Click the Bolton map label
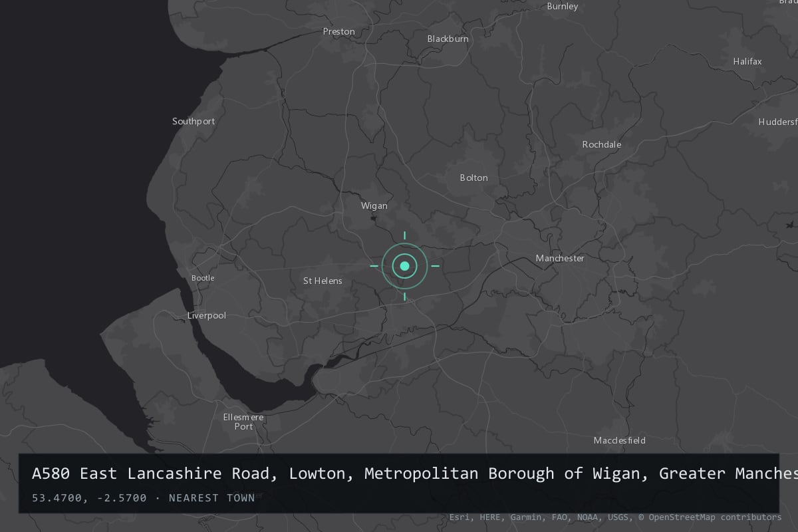The height and width of the screenshot is (532, 798). [473, 178]
